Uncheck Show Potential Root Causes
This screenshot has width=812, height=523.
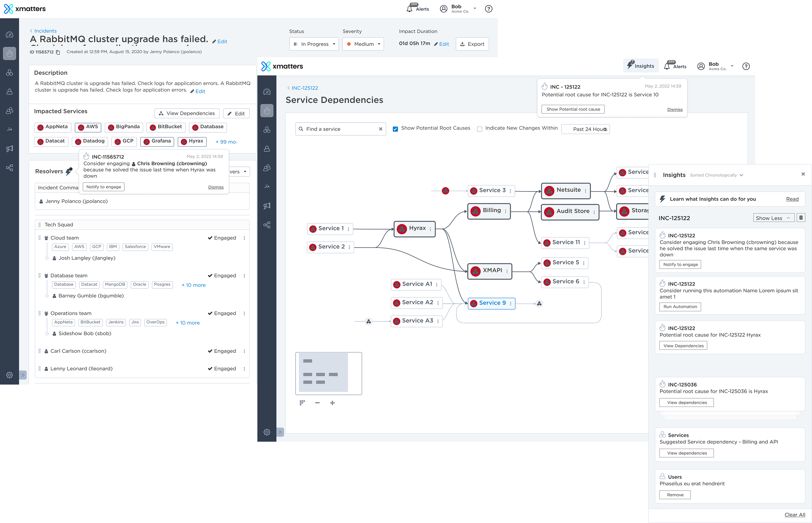tap(395, 129)
